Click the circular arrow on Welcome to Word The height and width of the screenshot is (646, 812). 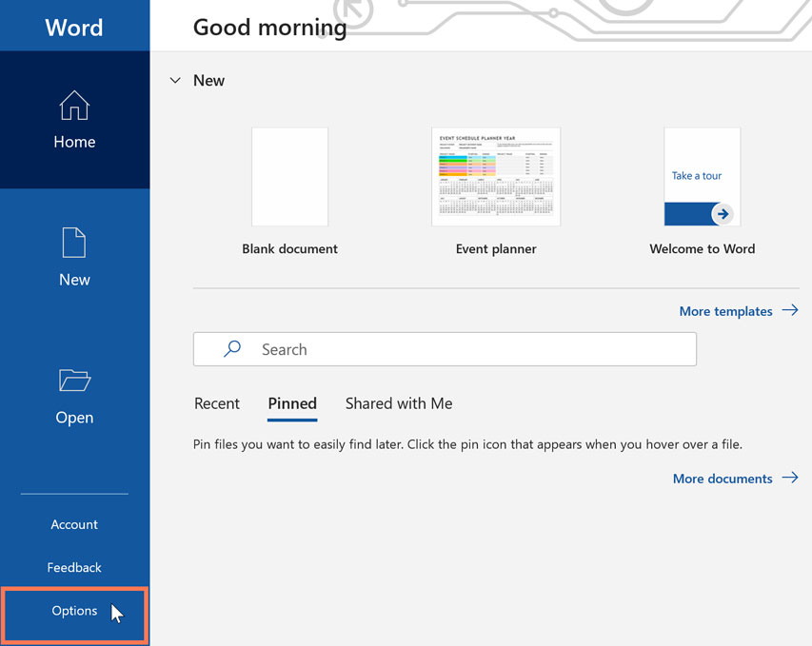point(722,214)
